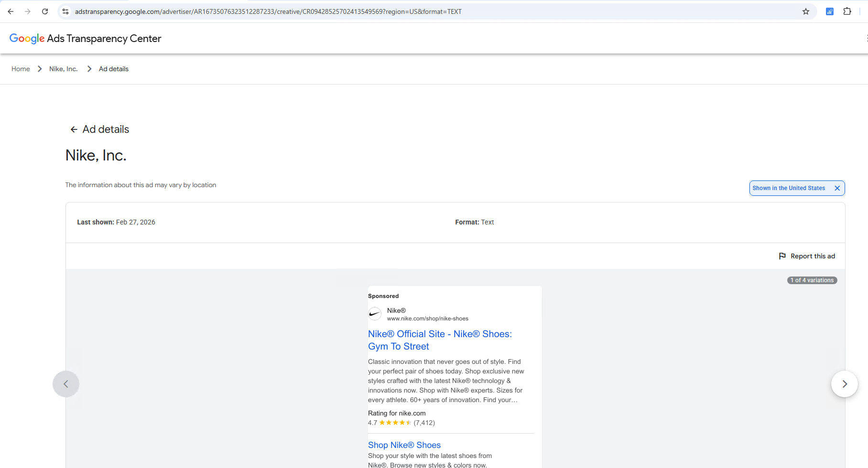Click the Nike swoosh logo in the ad preview
The width and height of the screenshot is (868, 468).
[x=375, y=314]
